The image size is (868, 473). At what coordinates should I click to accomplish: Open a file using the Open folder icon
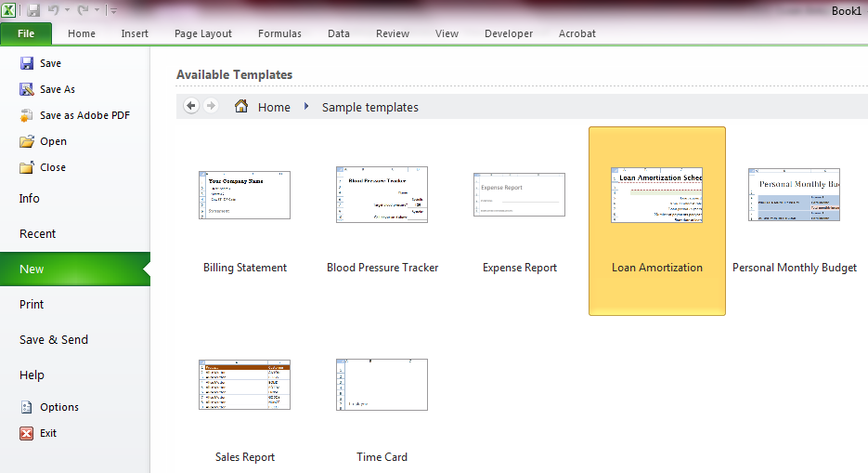coord(27,141)
